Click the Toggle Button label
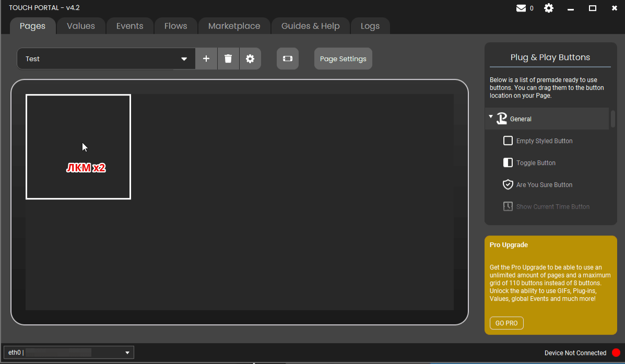The width and height of the screenshot is (625, 364). click(536, 162)
